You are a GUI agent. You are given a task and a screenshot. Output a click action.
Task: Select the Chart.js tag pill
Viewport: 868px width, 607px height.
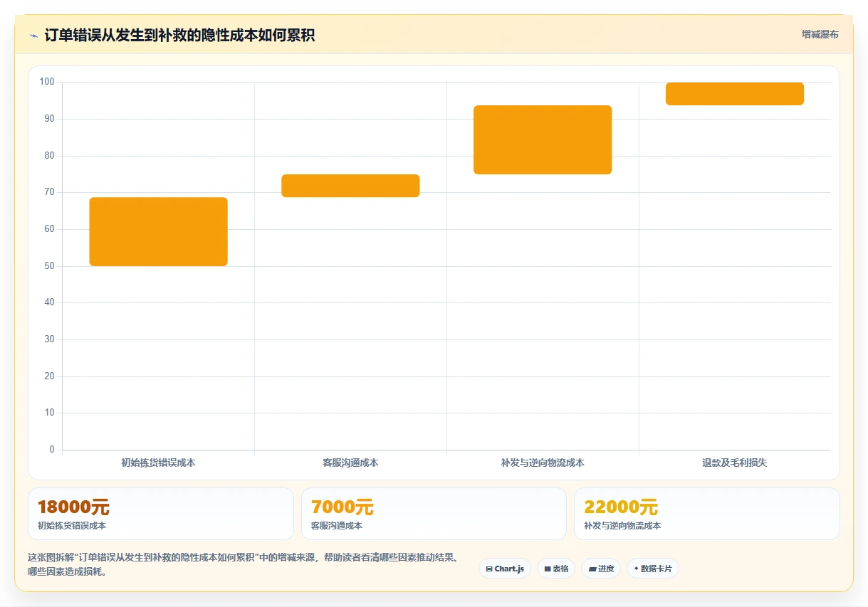coord(505,569)
